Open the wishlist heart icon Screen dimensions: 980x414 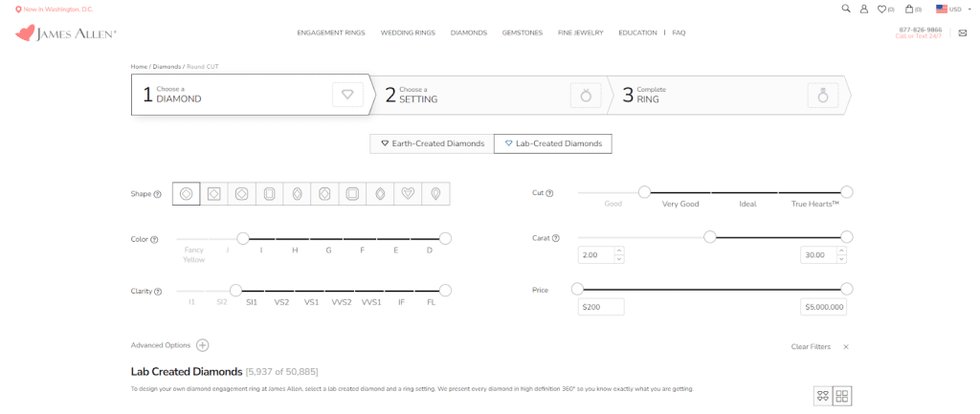(882, 9)
